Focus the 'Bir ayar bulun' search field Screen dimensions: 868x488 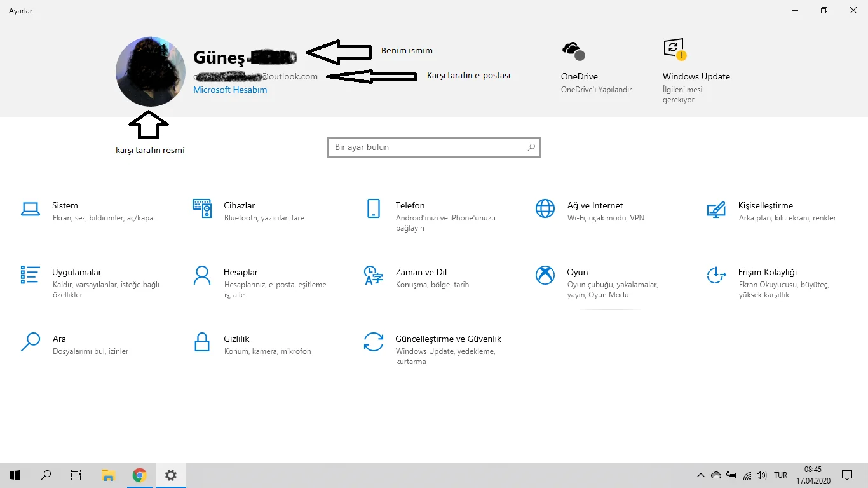tap(434, 147)
